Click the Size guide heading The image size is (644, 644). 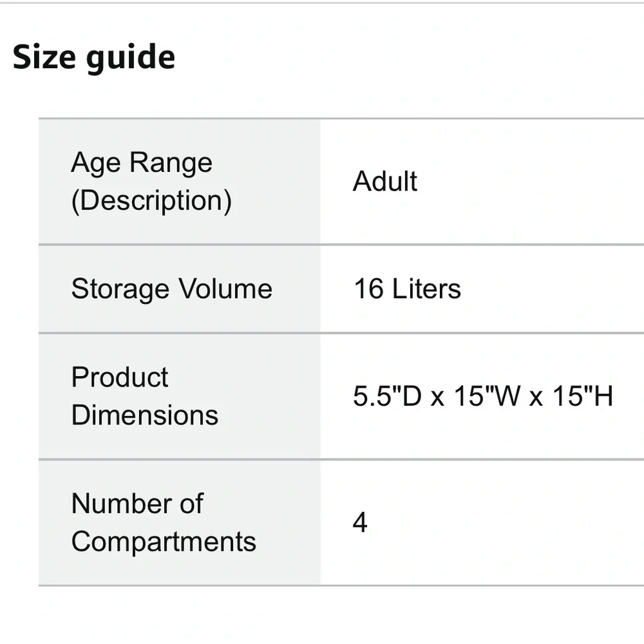point(93,58)
